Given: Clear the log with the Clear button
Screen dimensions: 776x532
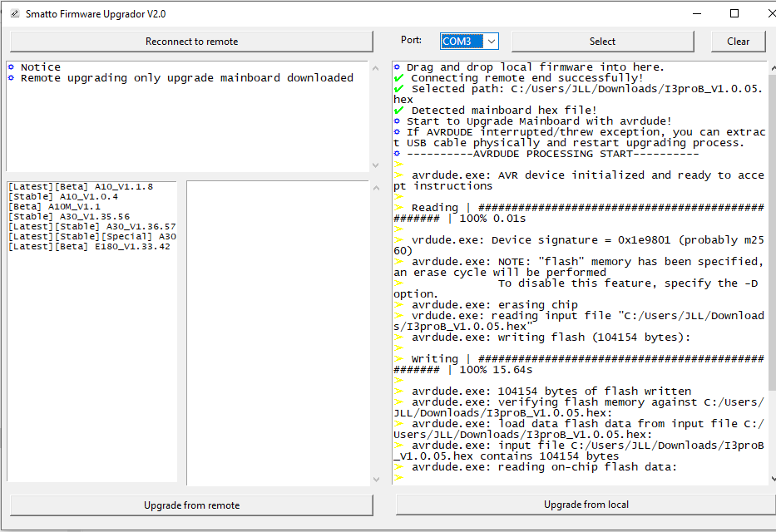Looking at the screenshot, I should 738,42.
